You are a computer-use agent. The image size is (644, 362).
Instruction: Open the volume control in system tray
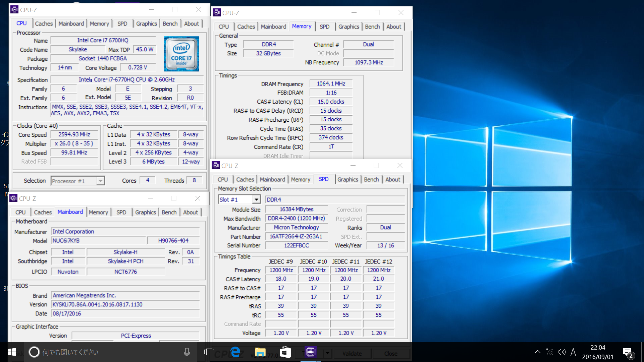tap(561, 352)
